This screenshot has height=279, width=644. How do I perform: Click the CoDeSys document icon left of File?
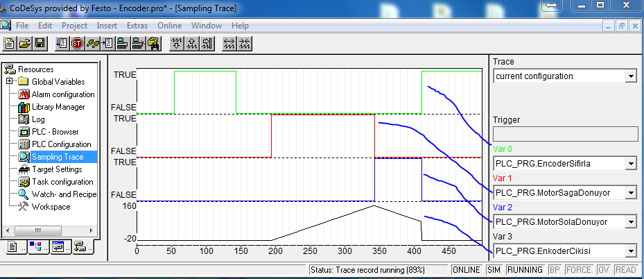pos(6,25)
